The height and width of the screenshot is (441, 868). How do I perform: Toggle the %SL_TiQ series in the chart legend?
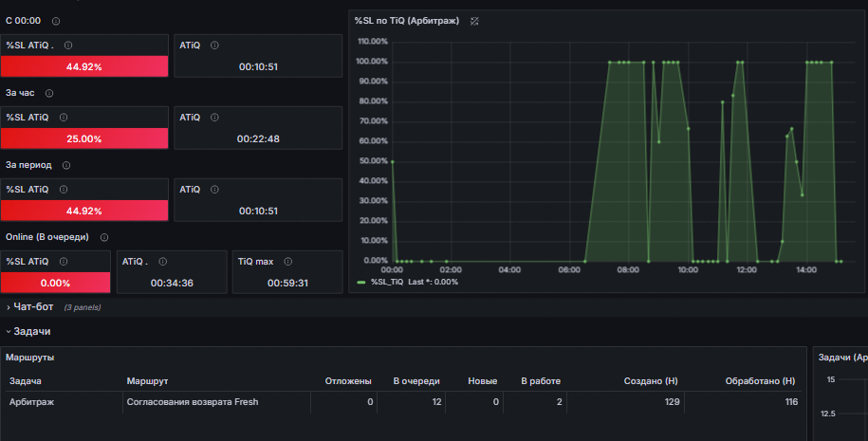click(387, 282)
